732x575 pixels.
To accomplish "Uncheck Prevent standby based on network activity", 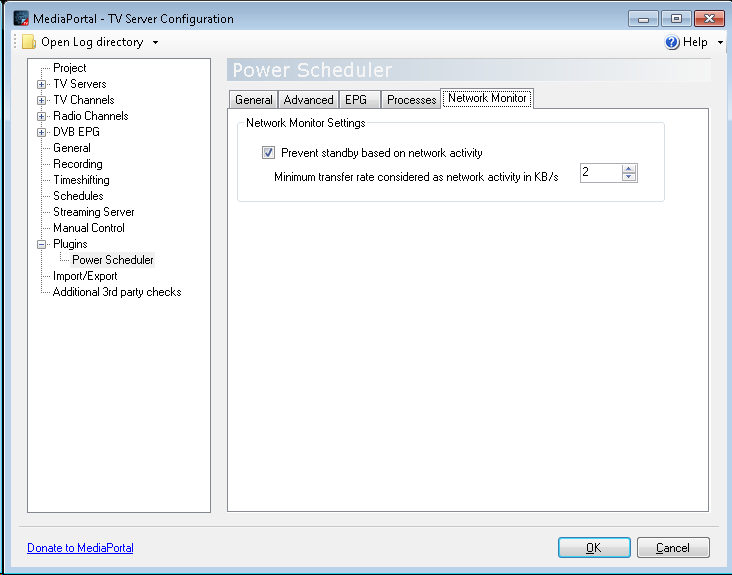I will point(268,153).
